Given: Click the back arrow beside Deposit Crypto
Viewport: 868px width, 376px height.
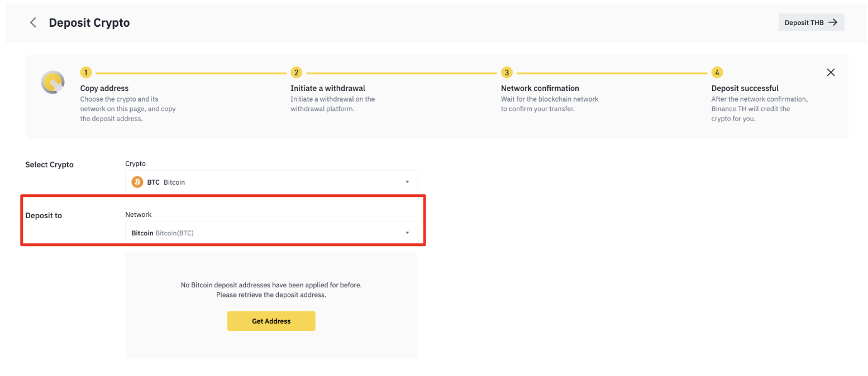Looking at the screenshot, I should point(34,23).
